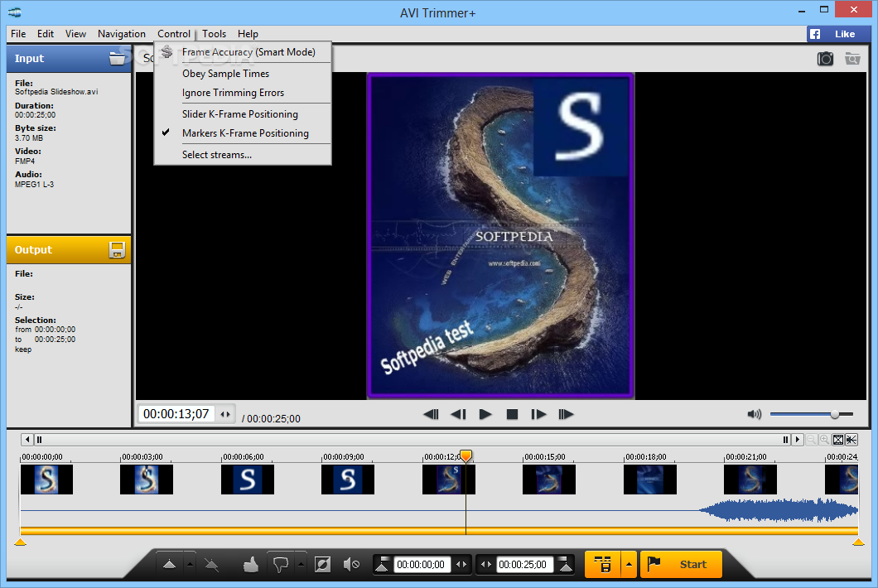Open the Edit menu
This screenshot has width=878, height=588.
point(46,34)
